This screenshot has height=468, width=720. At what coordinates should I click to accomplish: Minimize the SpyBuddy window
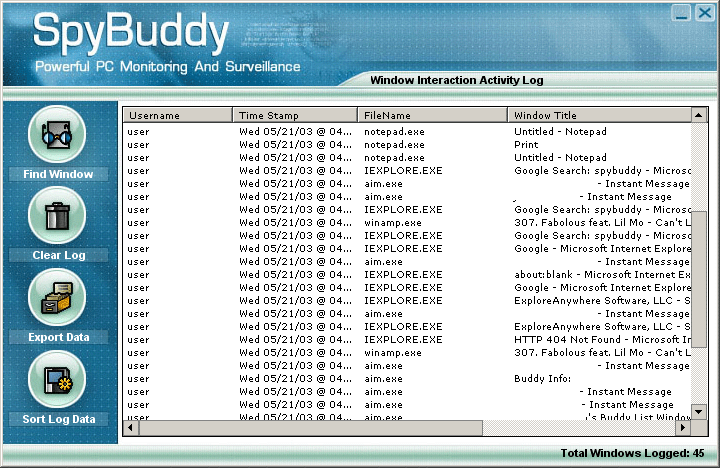(681, 12)
